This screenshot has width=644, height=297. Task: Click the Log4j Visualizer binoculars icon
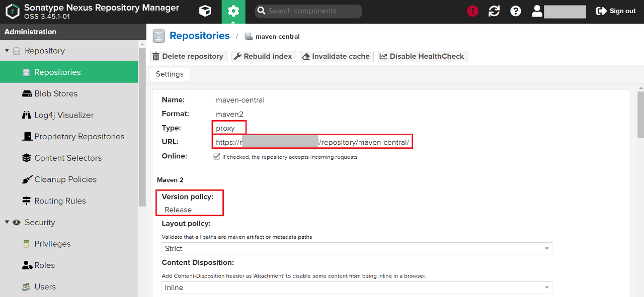point(27,115)
